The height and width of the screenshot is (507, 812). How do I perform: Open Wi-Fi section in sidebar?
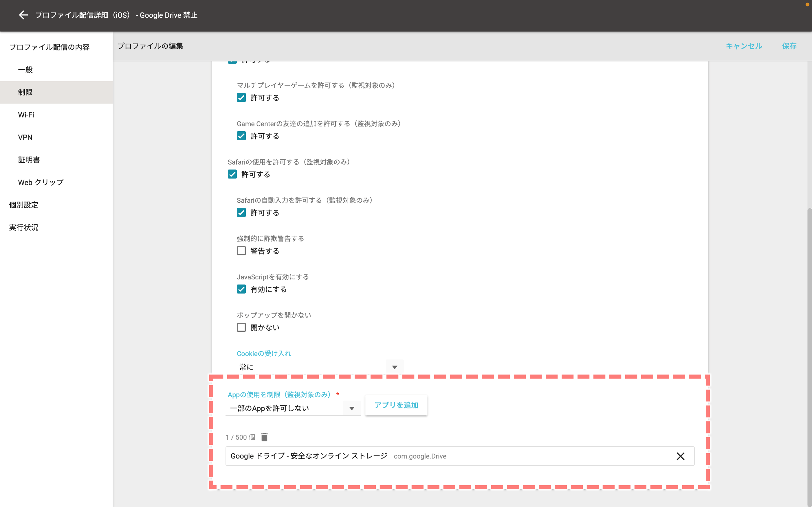tap(56, 115)
